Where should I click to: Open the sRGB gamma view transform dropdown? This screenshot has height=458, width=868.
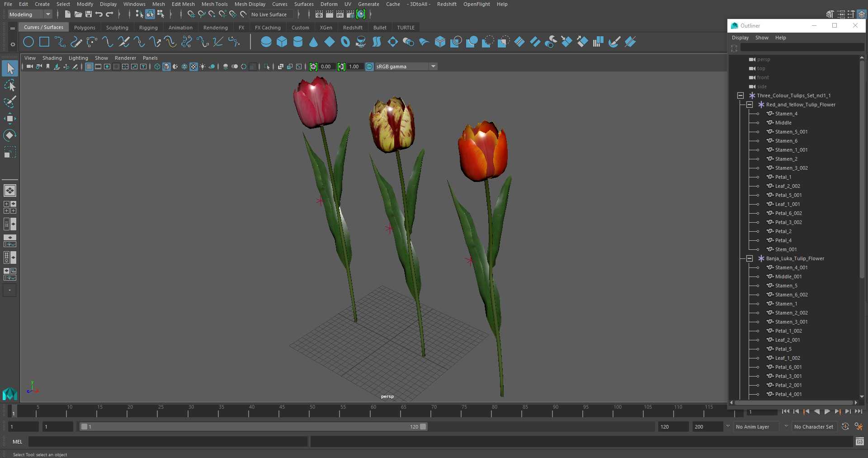point(406,67)
